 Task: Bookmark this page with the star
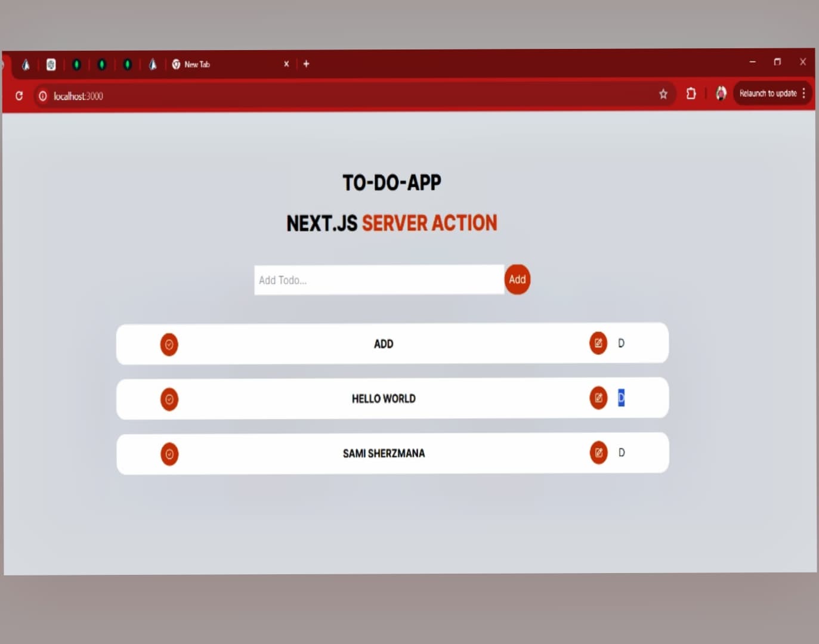point(663,94)
